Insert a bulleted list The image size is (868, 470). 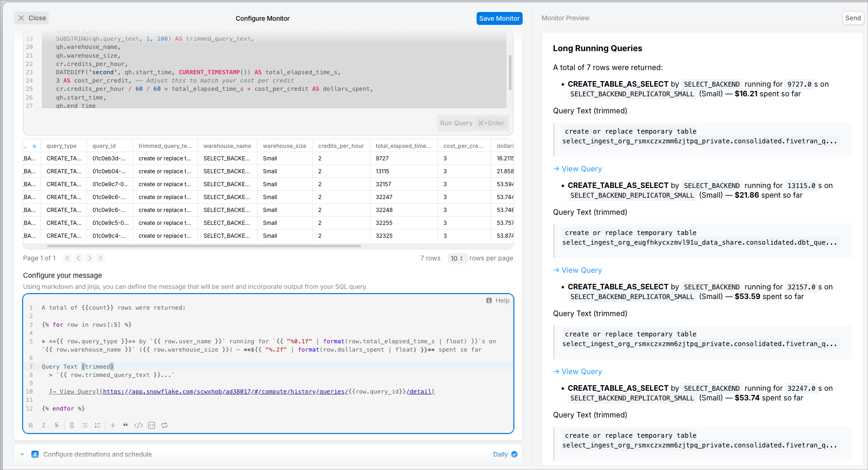(85, 425)
